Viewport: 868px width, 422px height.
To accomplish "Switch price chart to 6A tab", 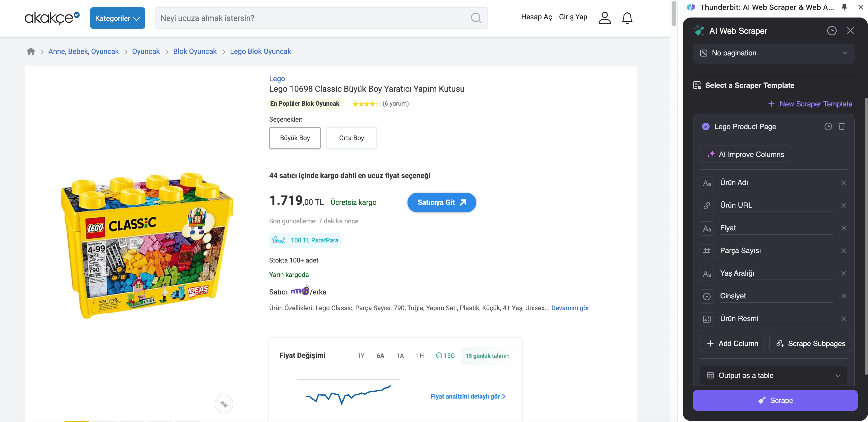I will (x=380, y=356).
